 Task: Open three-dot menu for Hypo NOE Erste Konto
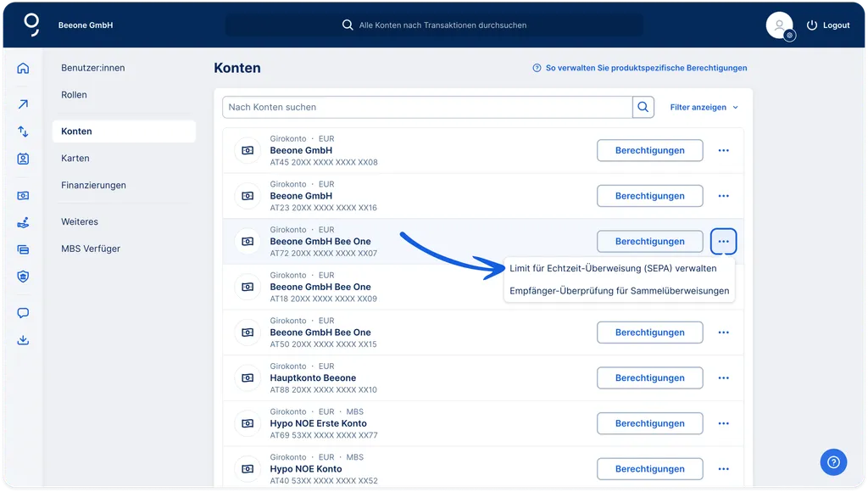[x=723, y=423]
